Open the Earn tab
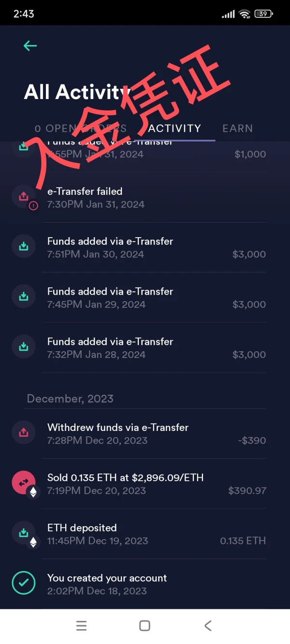 (x=237, y=129)
